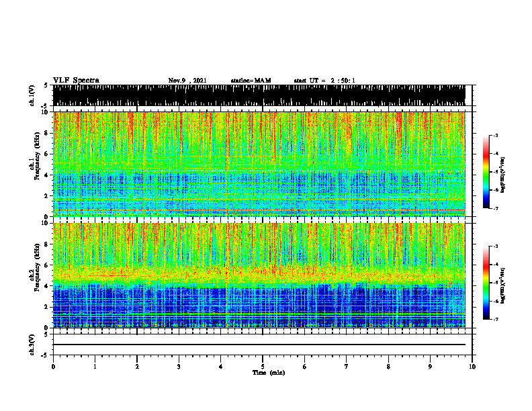
Task: Click the 8 kHz tick on ch.1 frequency axis
Action: 48,133
